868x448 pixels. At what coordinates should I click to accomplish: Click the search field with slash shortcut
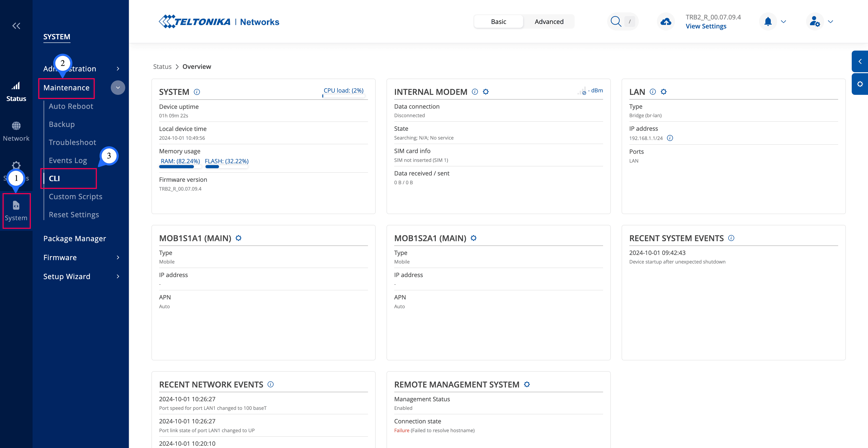click(623, 22)
